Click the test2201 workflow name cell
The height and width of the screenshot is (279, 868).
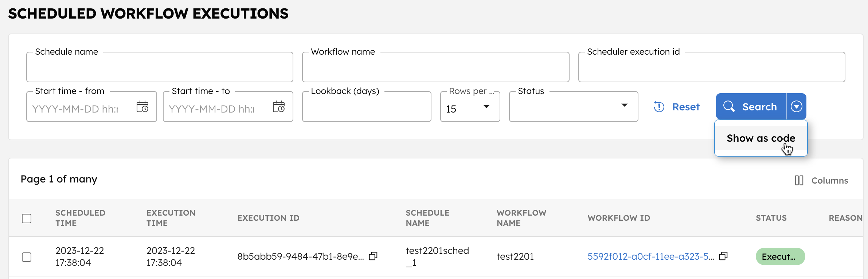click(515, 256)
